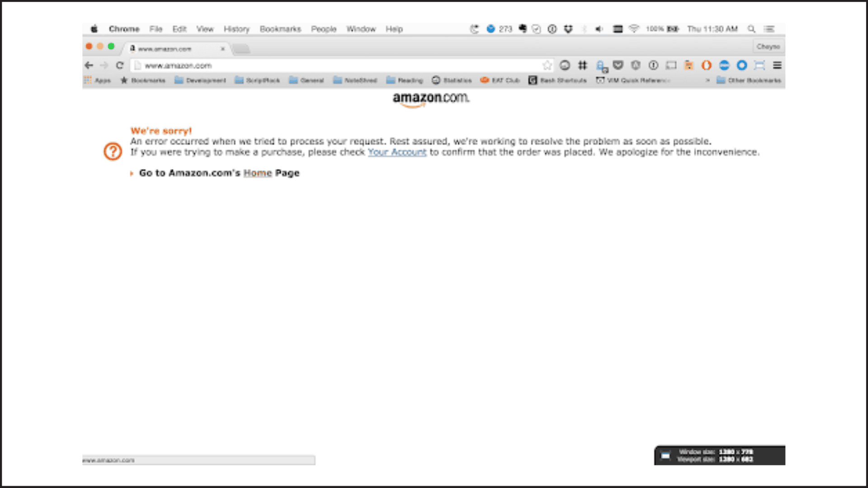Viewport: 868px width, 488px height.
Task: Click the browser forward arrow
Action: point(104,66)
